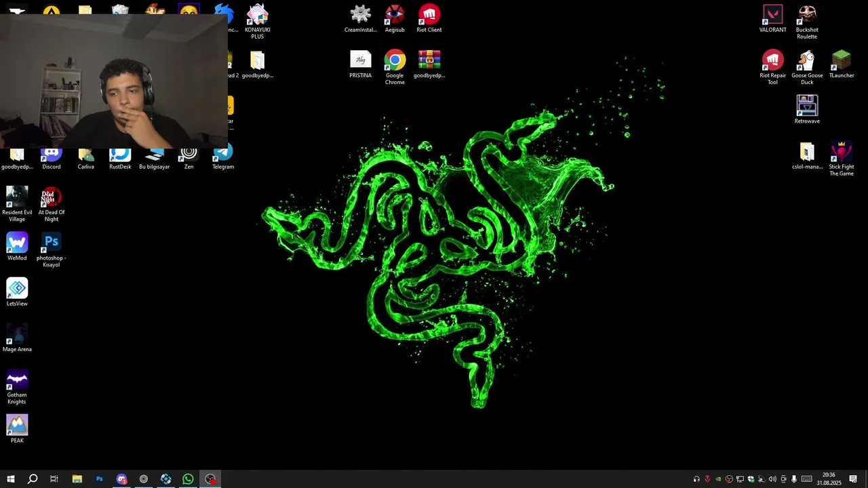Open the Discord desktop shortcut
This screenshot has width=868, height=488.
[52, 159]
